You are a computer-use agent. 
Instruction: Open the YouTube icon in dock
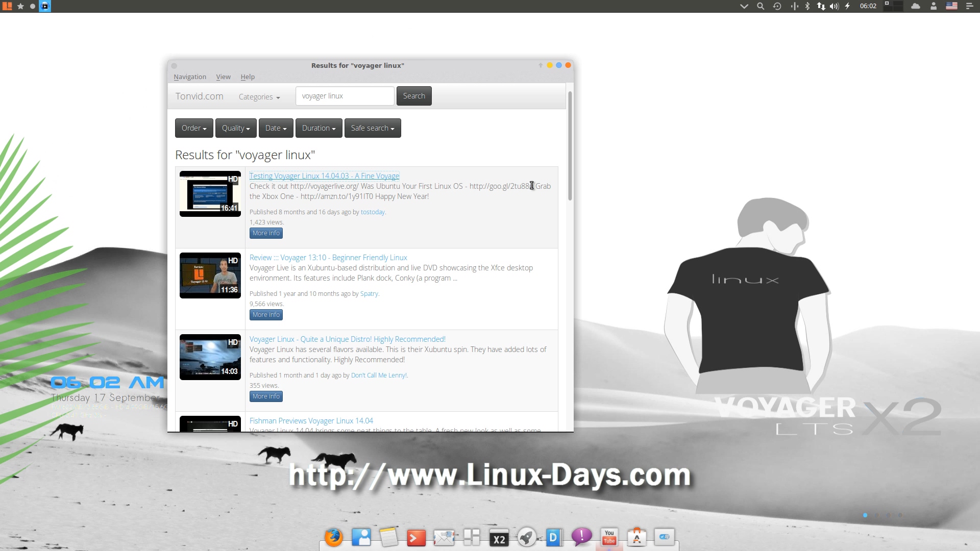click(x=609, y=537)
